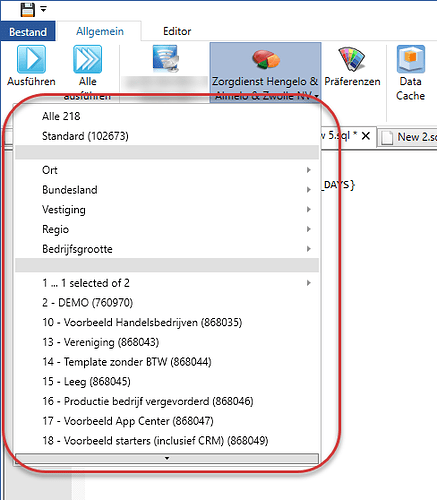437x500 pixels.
Task: Open Zorgdienst Hengelo company selector
Action: 265,72
